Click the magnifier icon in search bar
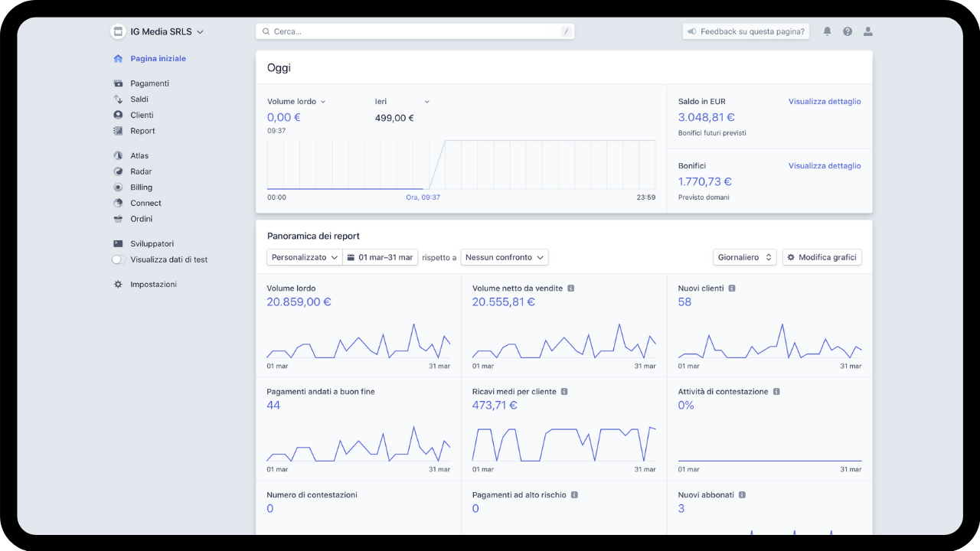 click(266, 31)
